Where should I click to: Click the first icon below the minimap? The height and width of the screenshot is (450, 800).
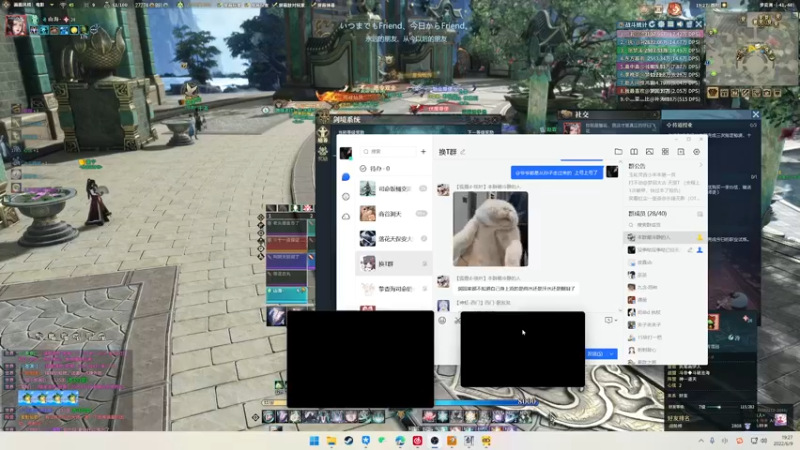pyautogui.click(x=713, y=92)
